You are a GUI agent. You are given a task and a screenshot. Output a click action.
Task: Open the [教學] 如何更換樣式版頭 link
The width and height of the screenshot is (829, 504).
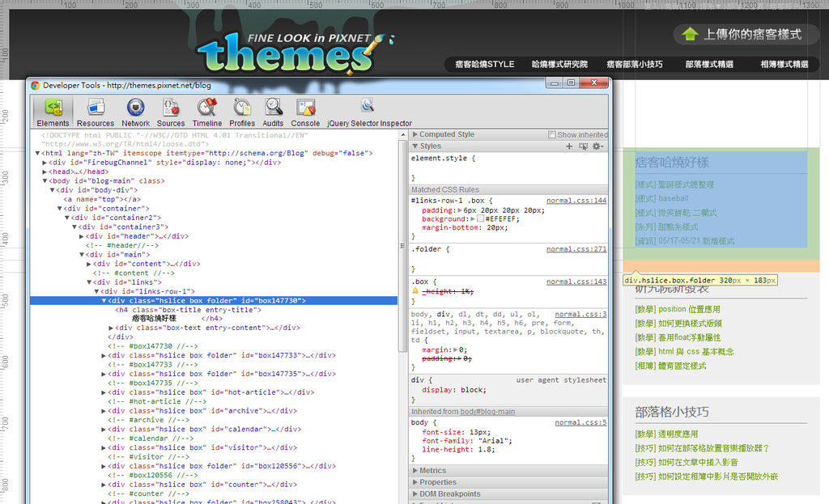(678, 324)
